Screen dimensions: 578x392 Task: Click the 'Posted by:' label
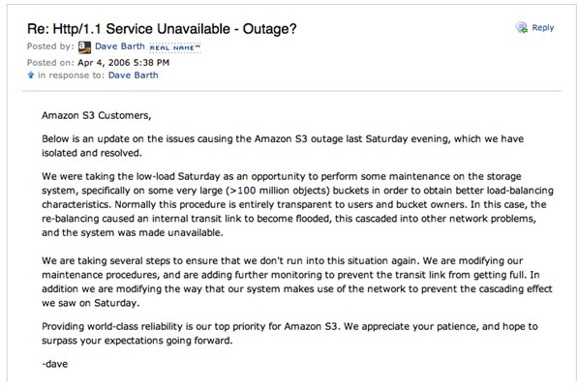tap(50, 46)
